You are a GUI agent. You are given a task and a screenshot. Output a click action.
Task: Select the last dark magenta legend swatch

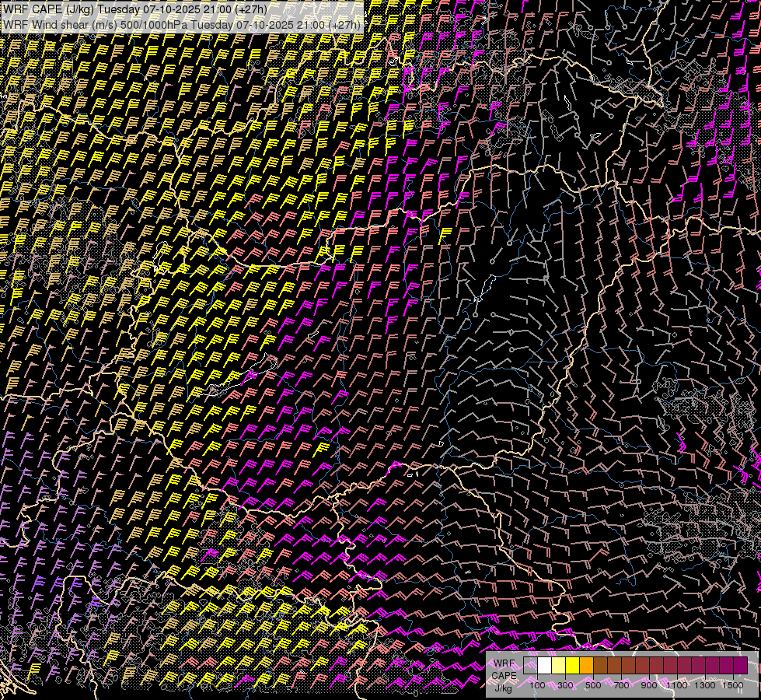click(740, 665)
